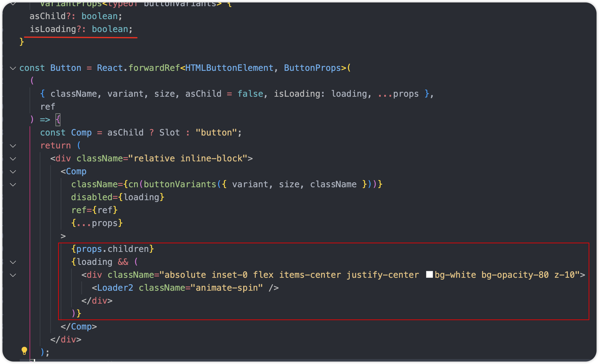599x364 pixels.
Task: Click the isLoading property in interface
Action: click(53, 29)
